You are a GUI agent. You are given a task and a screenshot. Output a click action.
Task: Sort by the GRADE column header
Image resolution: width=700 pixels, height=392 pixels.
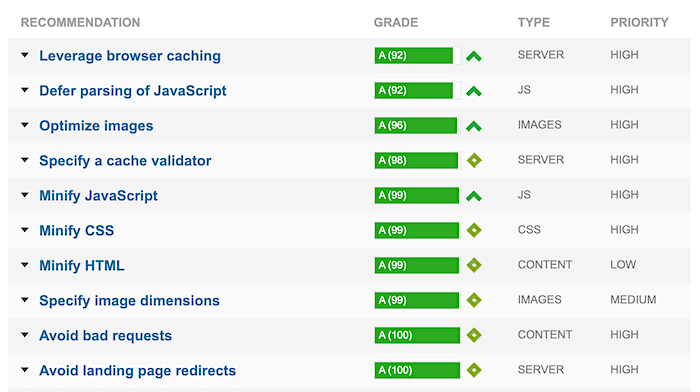[x=396, y=22]
